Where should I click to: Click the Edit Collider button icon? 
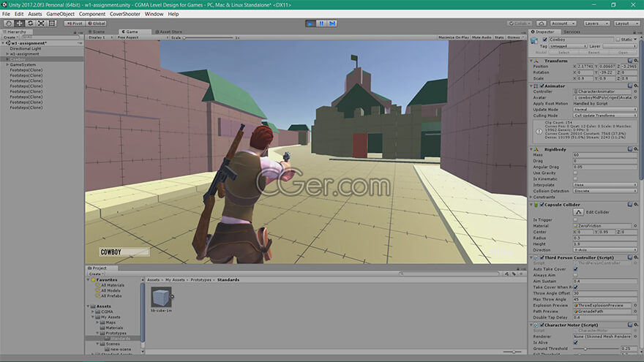click(x=578, y=212)
